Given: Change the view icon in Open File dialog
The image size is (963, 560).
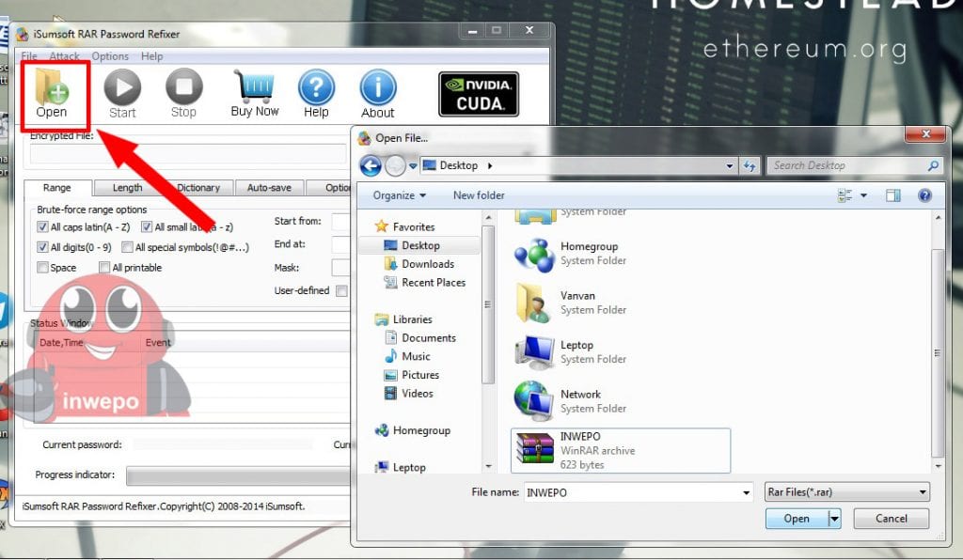Looking at the screenshot, I should 845,195.
